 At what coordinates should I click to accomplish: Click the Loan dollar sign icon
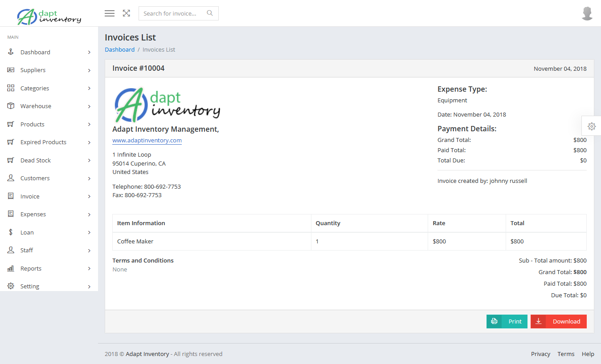point(11,232)
